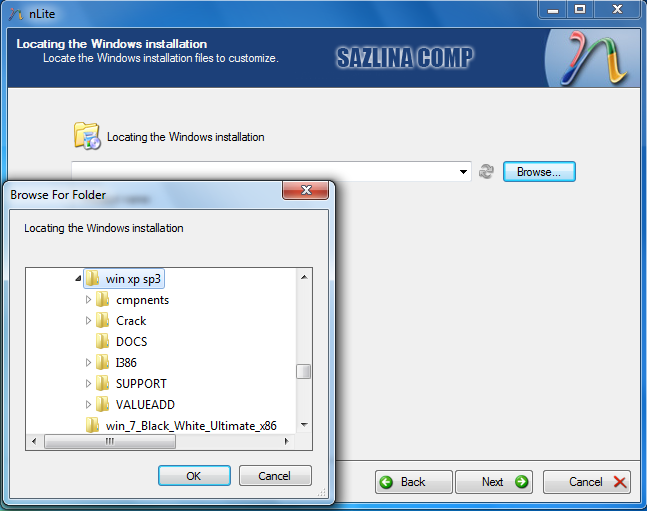The height and width of the screenshot is (511, 647).
Task: Expand the cmpnents folder
Action: click(88, 300)
